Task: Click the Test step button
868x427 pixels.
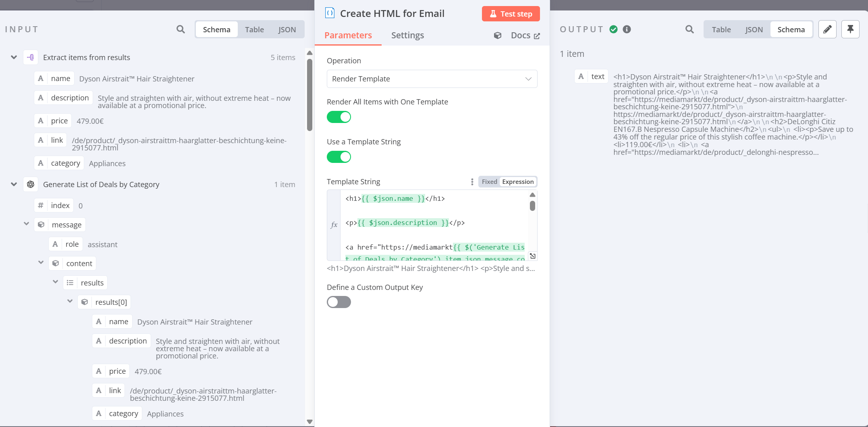Action: click(x=511, y=14)
